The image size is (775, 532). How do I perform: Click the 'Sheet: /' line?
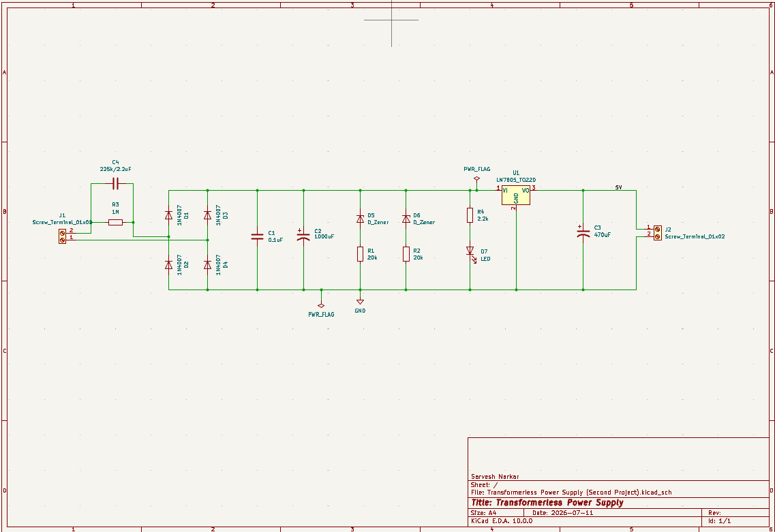tap(485, 485)
